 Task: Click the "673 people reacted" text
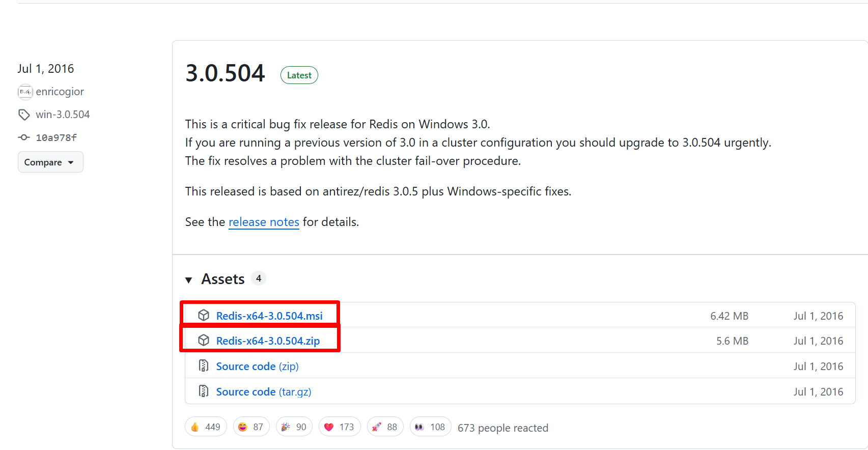click(503, 428)
